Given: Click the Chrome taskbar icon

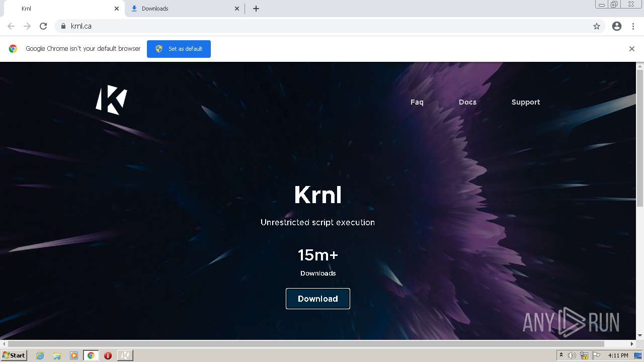Looking at the screenshot, I should (91, 355).
